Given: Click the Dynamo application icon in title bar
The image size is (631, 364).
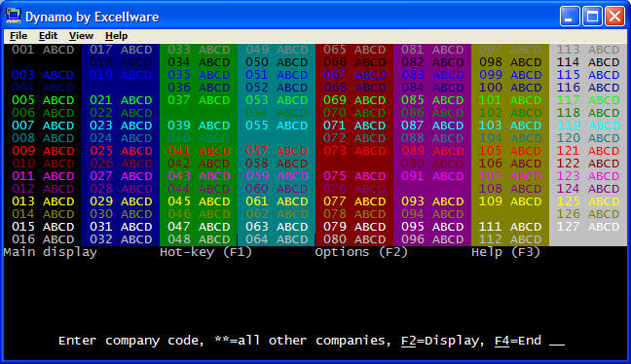Looking at the screenshot, I should point(14,17).
